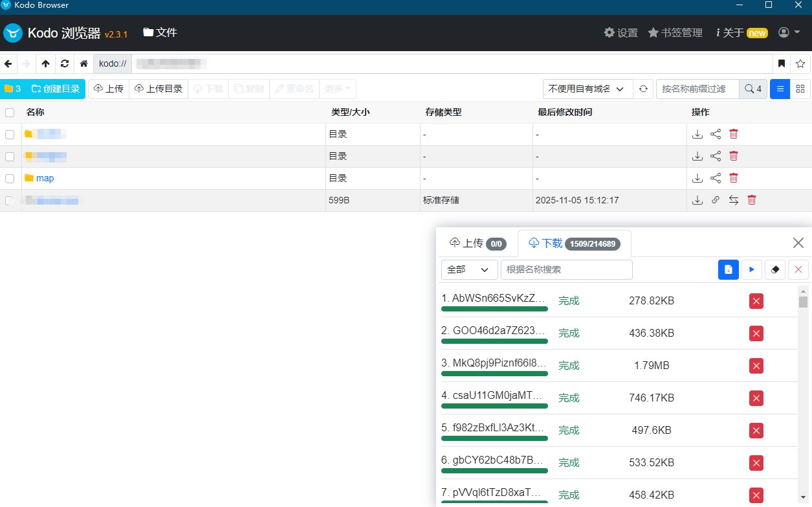Star the current address as favorite

tap(800, 63)
